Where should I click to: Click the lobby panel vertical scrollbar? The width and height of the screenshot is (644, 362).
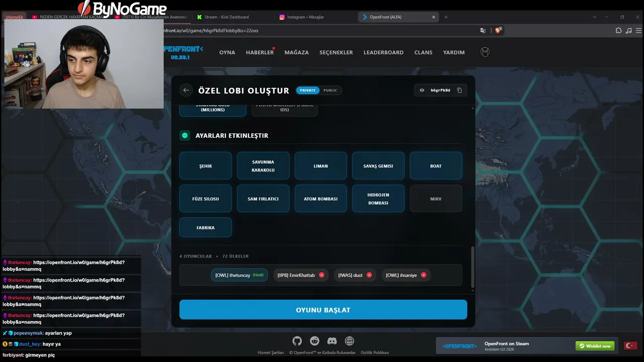pos(472,268)
